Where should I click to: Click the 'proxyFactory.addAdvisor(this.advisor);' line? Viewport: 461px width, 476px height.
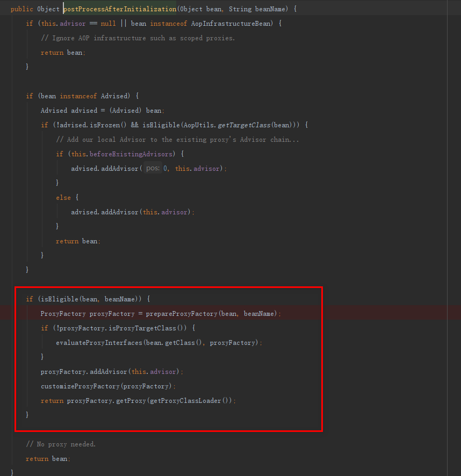click(112, 372)
